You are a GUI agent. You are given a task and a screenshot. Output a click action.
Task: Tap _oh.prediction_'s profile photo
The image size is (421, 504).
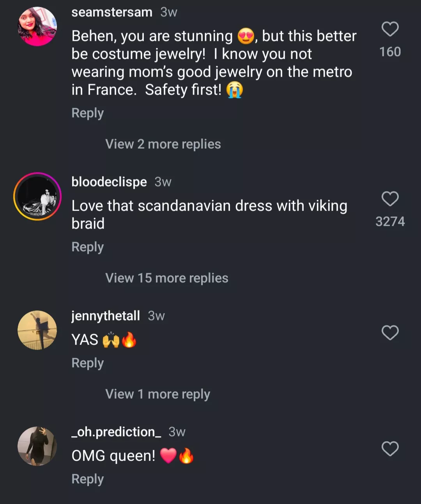[x=37, y=446]
